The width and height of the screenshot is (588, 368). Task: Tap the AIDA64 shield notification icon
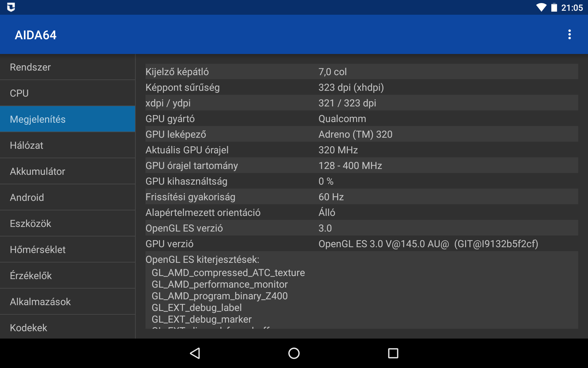[x=11, y=7]
